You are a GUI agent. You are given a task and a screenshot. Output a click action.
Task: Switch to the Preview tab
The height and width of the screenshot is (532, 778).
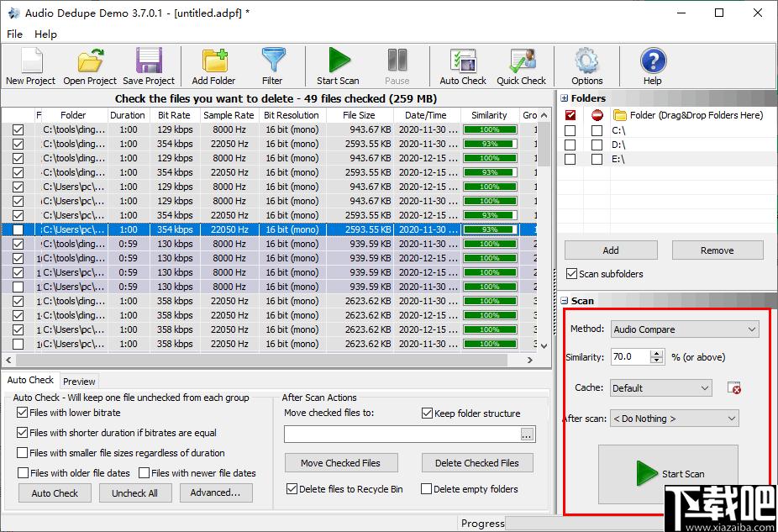[79, 381]
